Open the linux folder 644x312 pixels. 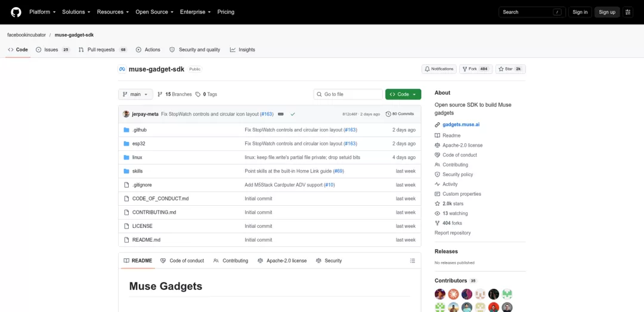tap(137, 157)
